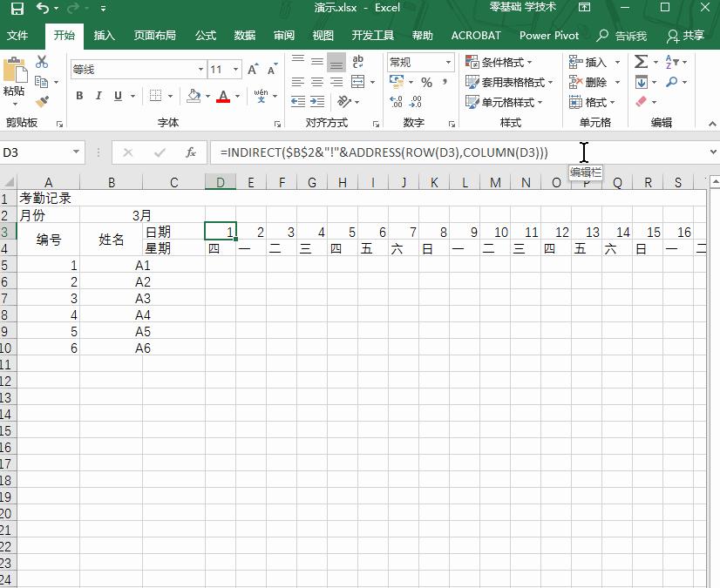Toggle Bold formatting
This screenshot has width=720, height=588.
click(79, 96)
